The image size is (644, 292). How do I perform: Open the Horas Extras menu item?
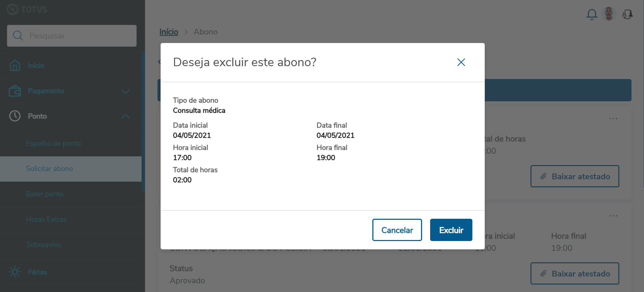46,219
